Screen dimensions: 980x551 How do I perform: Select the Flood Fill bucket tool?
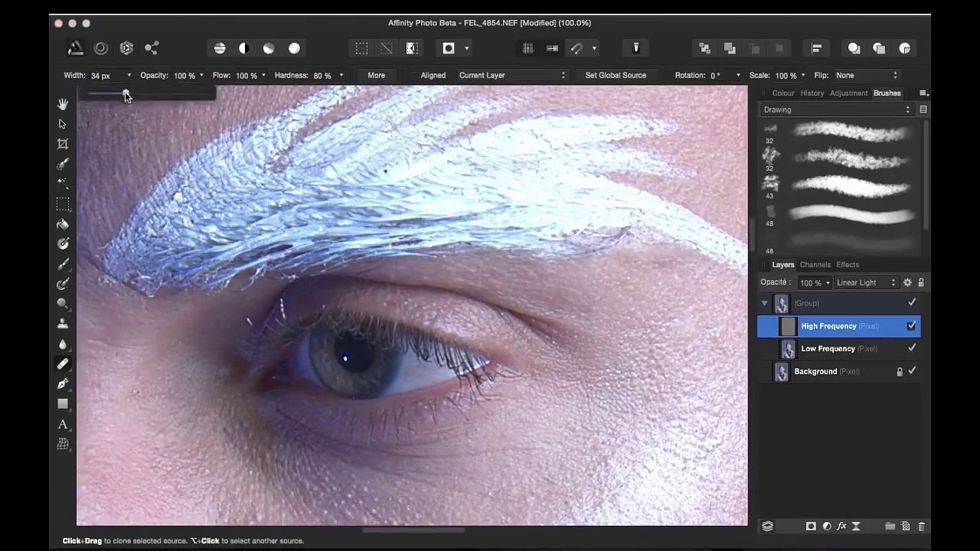click(x=63, y=224)
